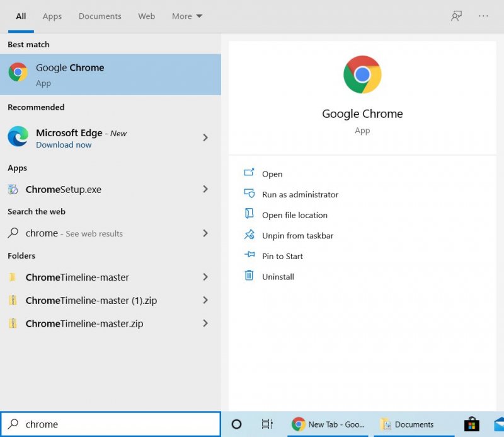Click the Run as administrator shield icon
Image resolution: width=504 pixels, height=437 pixels.
249,194
